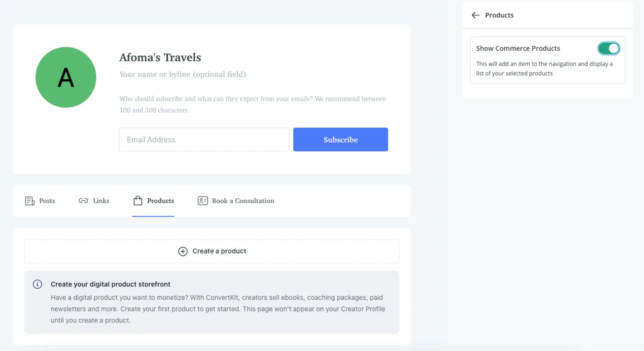Open the Links tab
Image resolution: width=644 pixels, height=351 pixels.
[x=101, y=201]
